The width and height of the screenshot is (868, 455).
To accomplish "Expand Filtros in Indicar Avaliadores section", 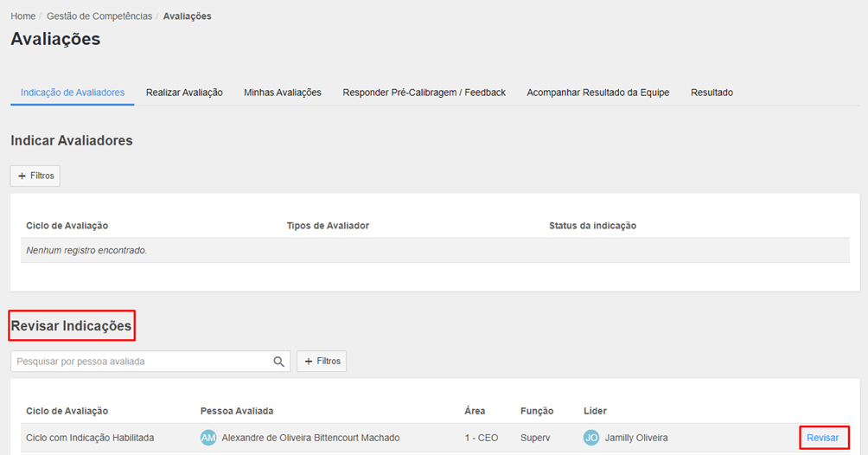I will pyautogui.click(x=35, y=176).
